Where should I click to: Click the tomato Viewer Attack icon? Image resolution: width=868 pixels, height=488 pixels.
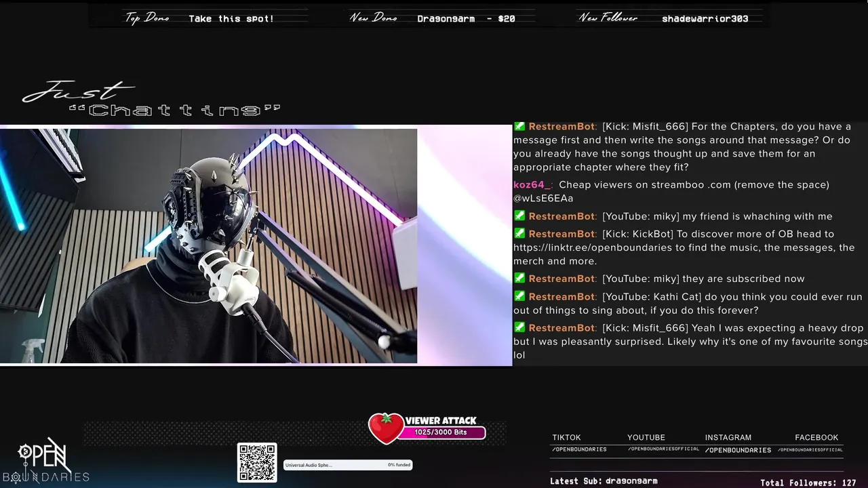(386, 428)
